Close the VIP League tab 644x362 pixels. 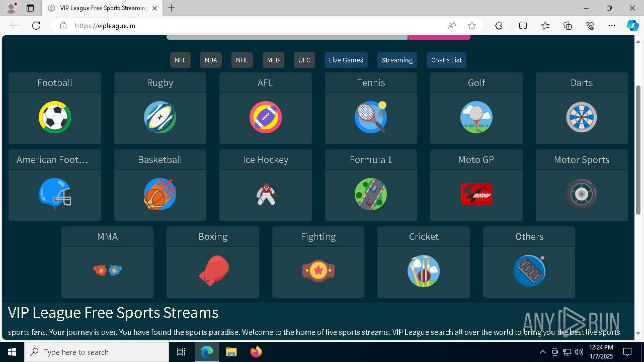[x=154, y=8]
